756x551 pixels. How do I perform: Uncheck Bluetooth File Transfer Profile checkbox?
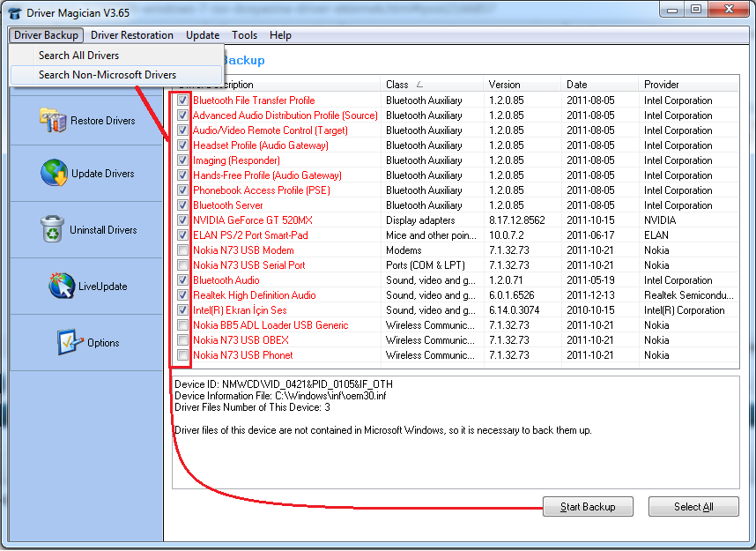(x=182, y=101)
